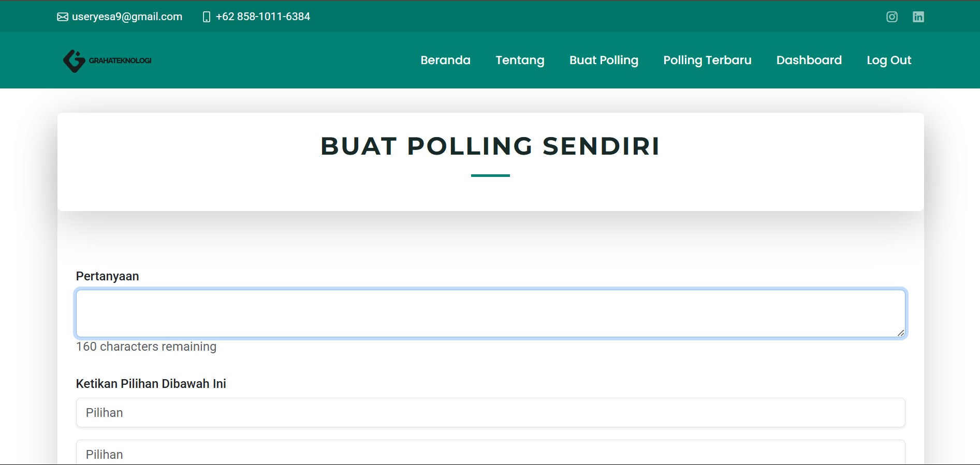Click the useryesa9@gmail.com email address
This screenshot has height=465, width=980.
coord(127,17)
